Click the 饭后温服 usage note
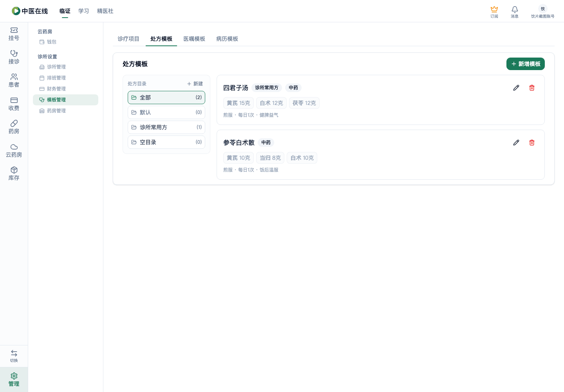This screenshot has height=392, width=564. pyautogui.click(x=269, y=170)
